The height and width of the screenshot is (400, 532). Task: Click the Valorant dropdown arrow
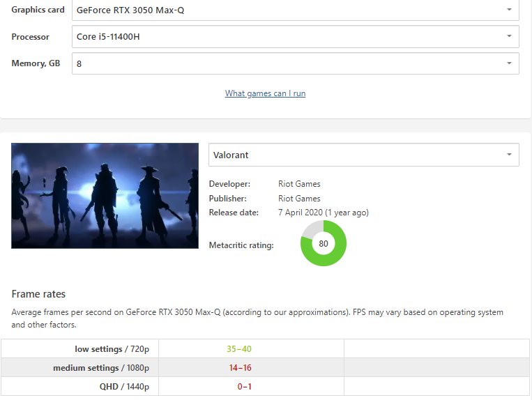tap(509, 155)
